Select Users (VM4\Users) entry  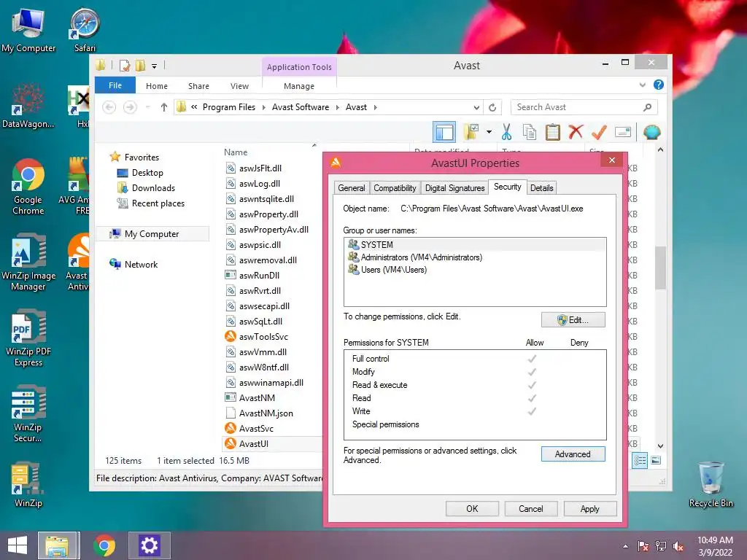(475, 270)
